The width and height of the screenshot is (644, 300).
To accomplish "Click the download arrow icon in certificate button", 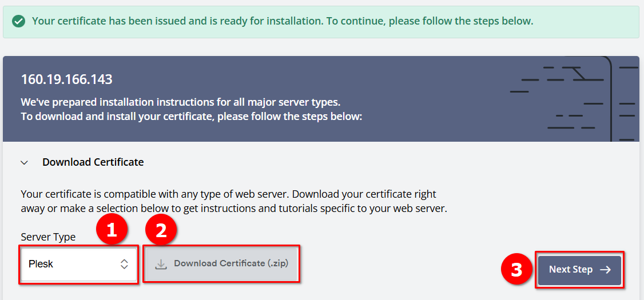I will 161,265.
